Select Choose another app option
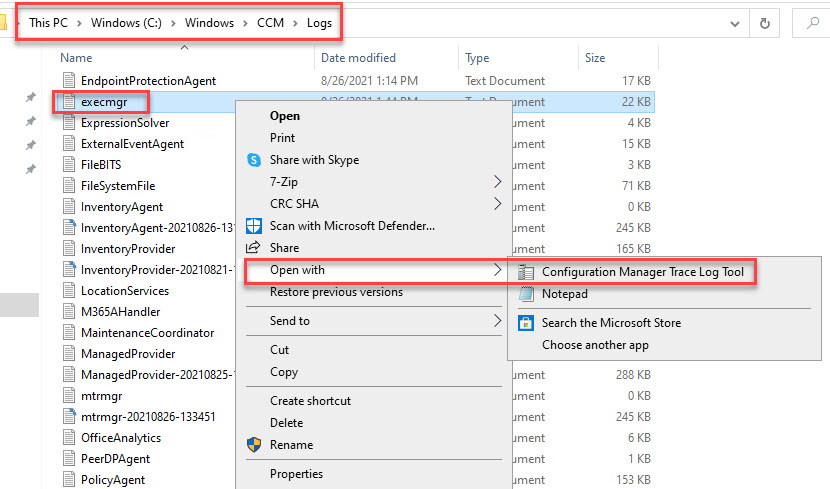This screenshot has width=830, height=489. 595,345
